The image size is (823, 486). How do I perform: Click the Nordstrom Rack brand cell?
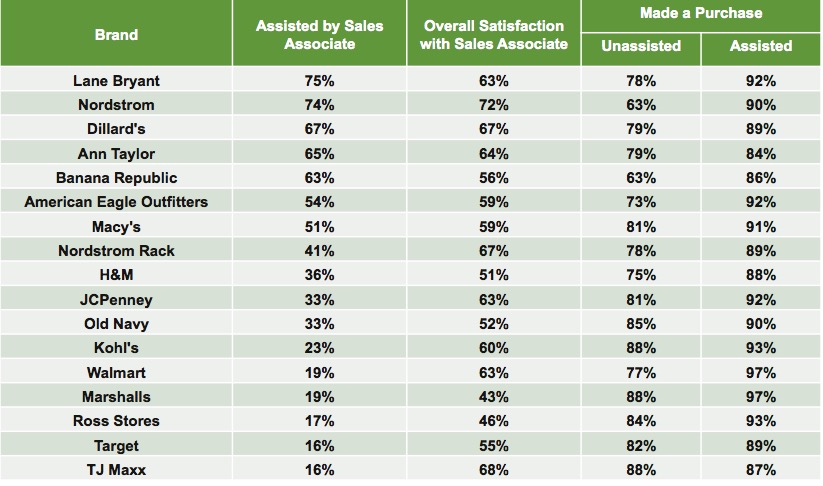[116, 251]
